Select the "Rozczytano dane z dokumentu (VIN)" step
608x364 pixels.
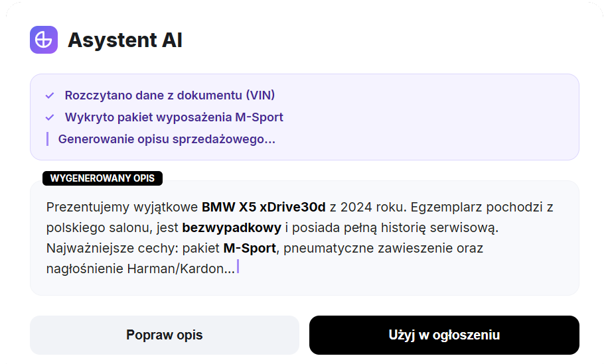[x=169, y=95]
